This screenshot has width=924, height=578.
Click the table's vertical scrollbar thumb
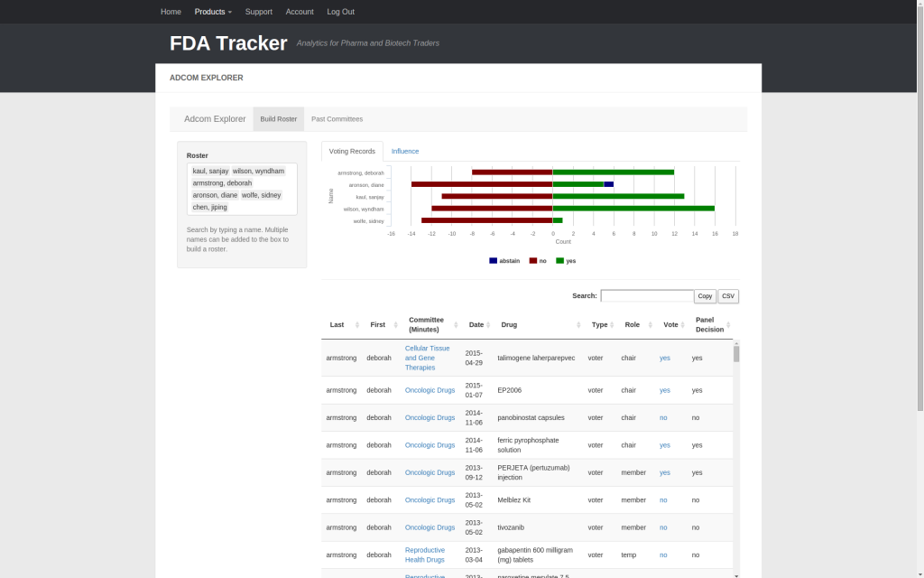coord(736,354)
